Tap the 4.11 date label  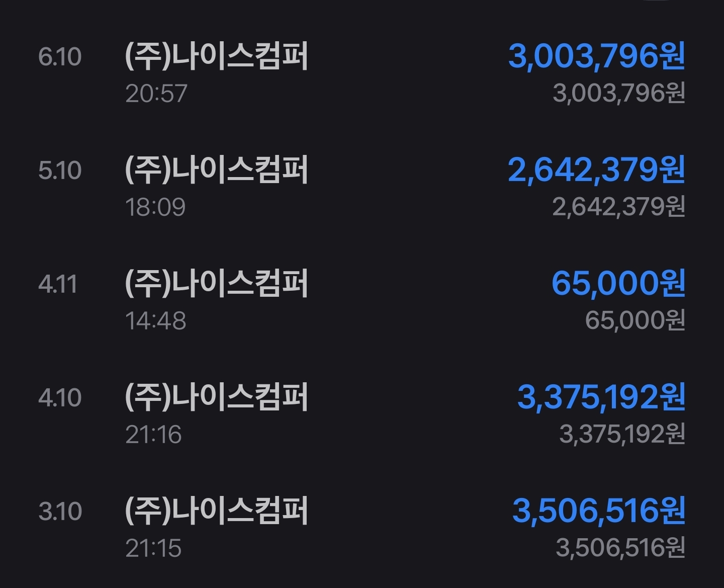[58, 284]
